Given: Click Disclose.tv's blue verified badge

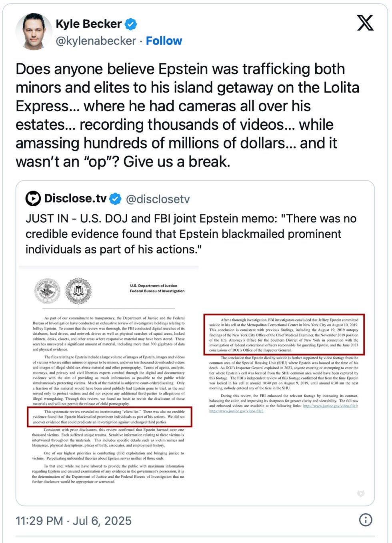Looking at the screenshot, I should click(x=115, y=199).
